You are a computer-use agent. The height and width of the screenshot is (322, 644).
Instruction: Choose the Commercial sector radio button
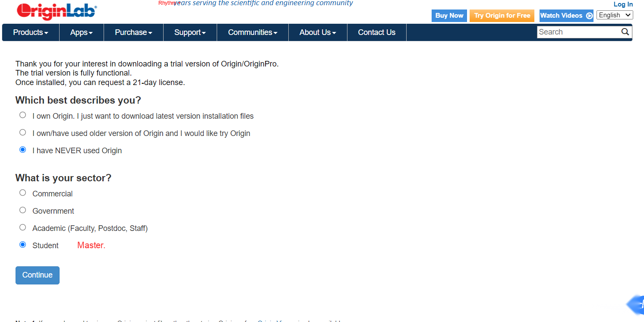[23, 193]
